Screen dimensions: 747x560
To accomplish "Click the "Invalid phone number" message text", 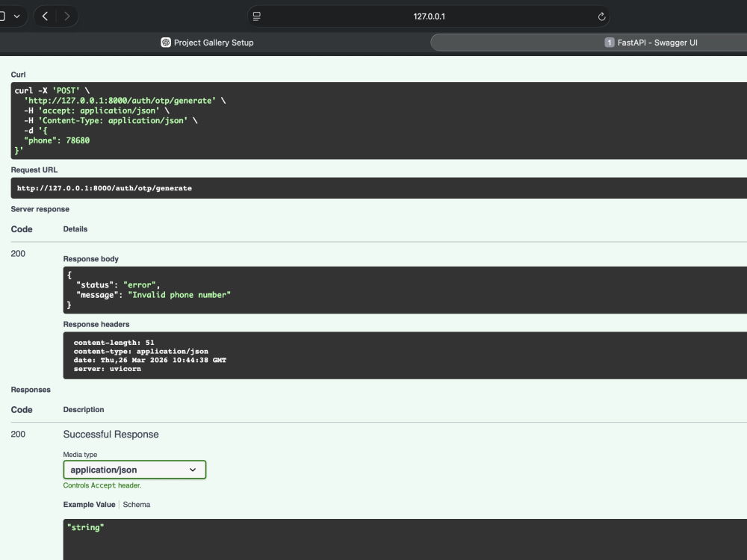I will pyautogui.click(x=179, y=295).
